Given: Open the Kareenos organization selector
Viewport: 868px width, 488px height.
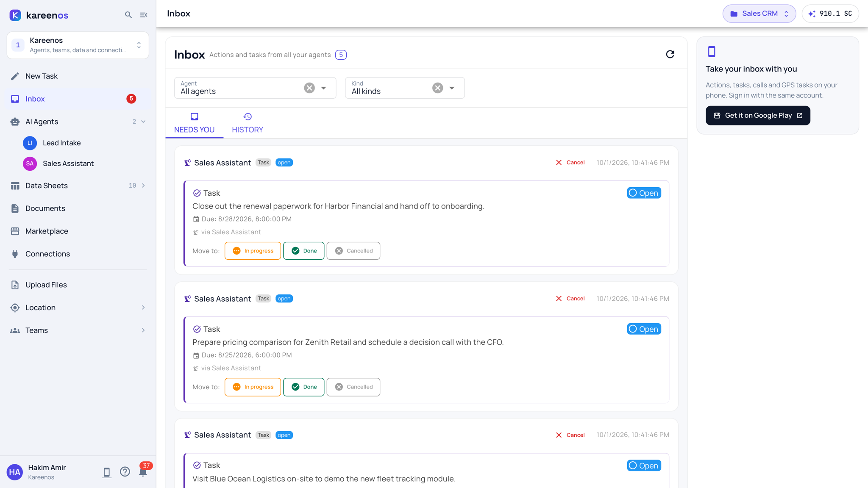Looking at the screenshot, I should 78,45.
